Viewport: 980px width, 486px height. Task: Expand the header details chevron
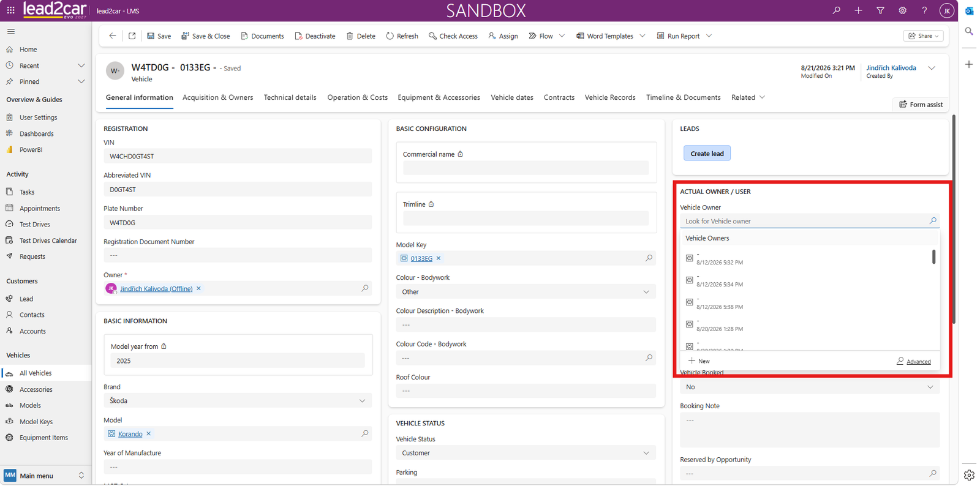click(x=932, y=68)
